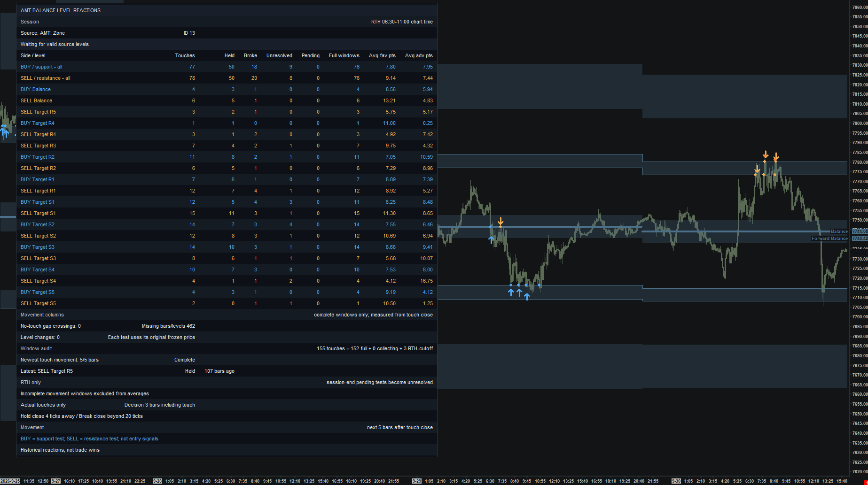Click the AMT BALANCE LEVEL REACTIONS title

coord(61,10)
